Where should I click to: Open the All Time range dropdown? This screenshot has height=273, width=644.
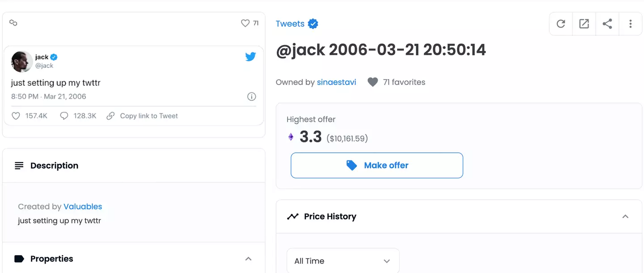[x=343, y=261]
